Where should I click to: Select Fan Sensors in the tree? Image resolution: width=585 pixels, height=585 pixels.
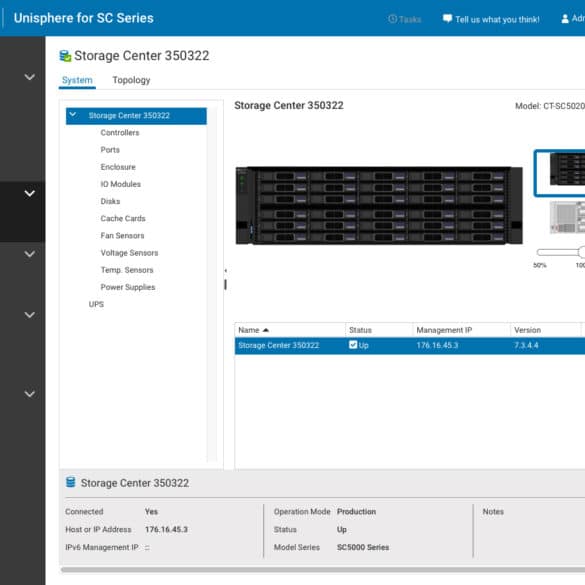[x=122, y=236]
